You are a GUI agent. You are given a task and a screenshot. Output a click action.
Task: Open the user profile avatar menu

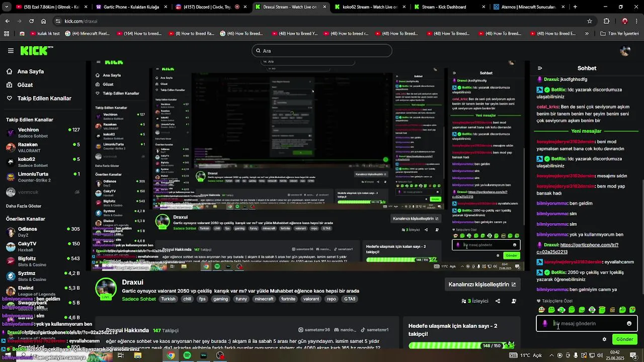coord(625,51)
